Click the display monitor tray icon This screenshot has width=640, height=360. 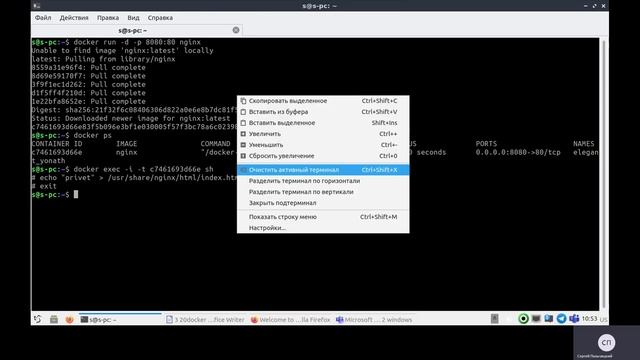(x=536, y=319)
